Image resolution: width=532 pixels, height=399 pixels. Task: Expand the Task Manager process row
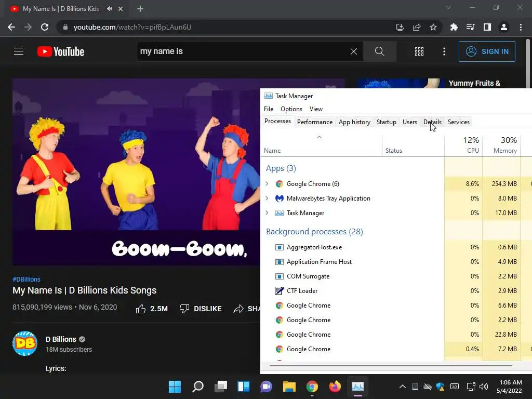tap(267, 212)
